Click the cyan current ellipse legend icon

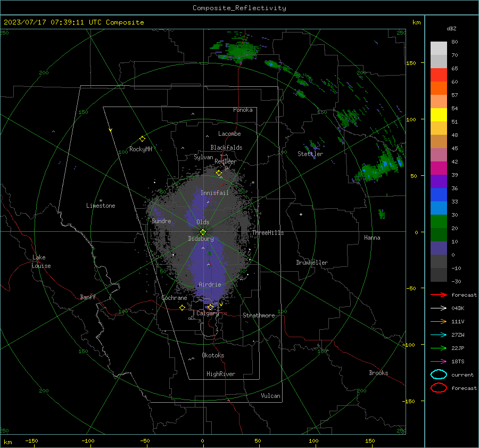(x=439, y=374)
